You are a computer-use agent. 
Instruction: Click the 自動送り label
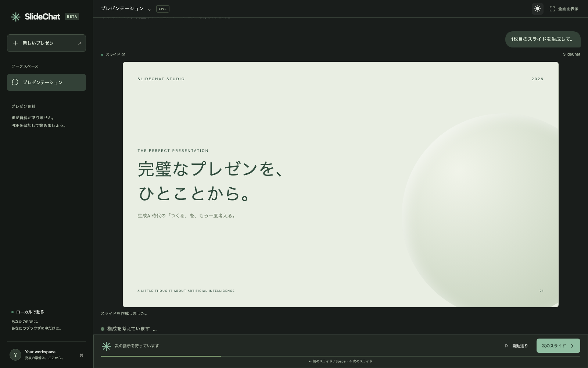520,346
